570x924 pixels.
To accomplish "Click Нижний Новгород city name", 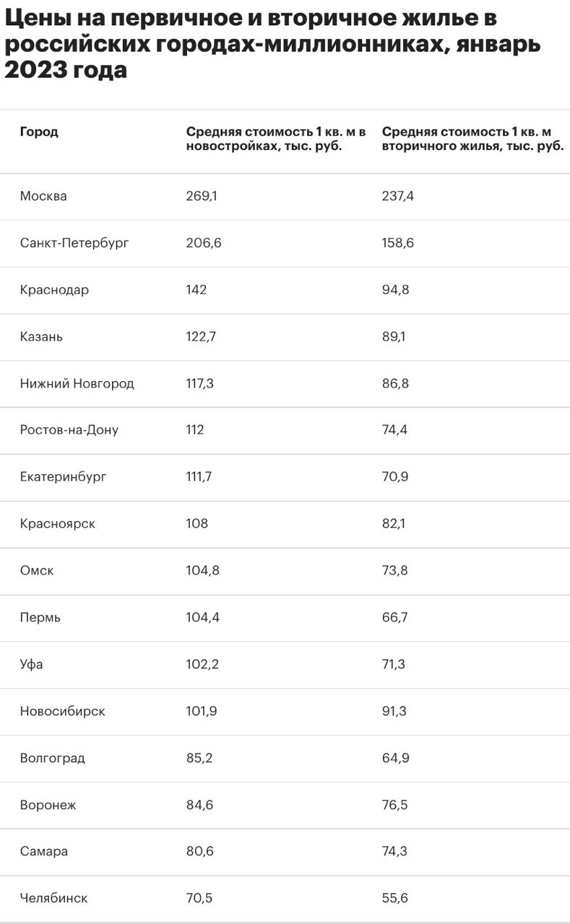I will coord(77,383).
